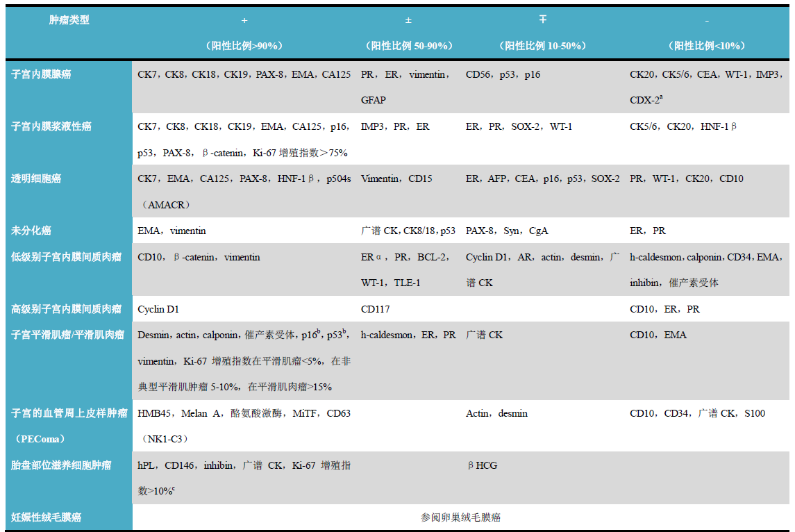This screenshot has width=795, height=532.
Task: Click the row label 子宫的血管周上皮样肿瘤
Action: pyautogui.click(x=69, y=413)
